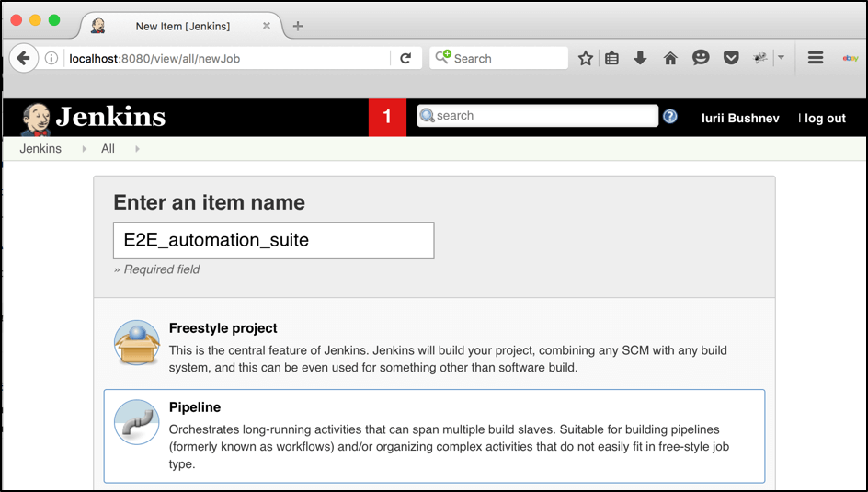This screenshot has height=492, width=868.
Task: Focus the Firefox Search field
Action: [498, 58]
